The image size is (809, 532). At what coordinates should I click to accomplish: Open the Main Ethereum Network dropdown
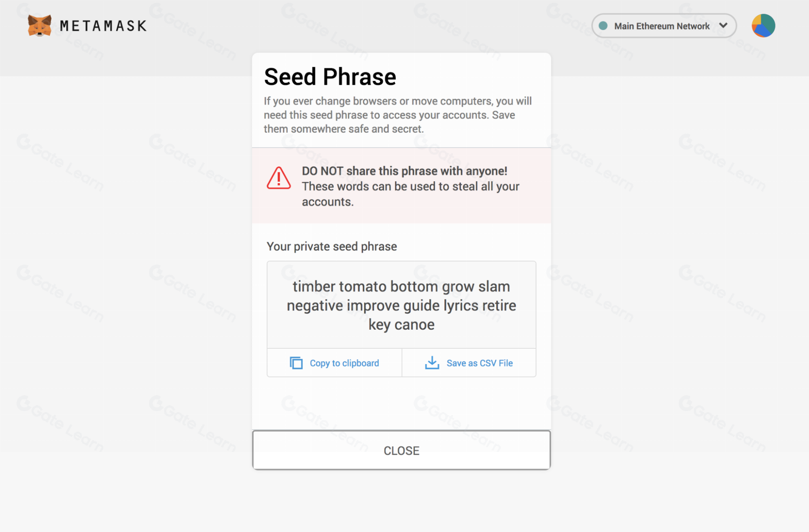coord(664,26)
